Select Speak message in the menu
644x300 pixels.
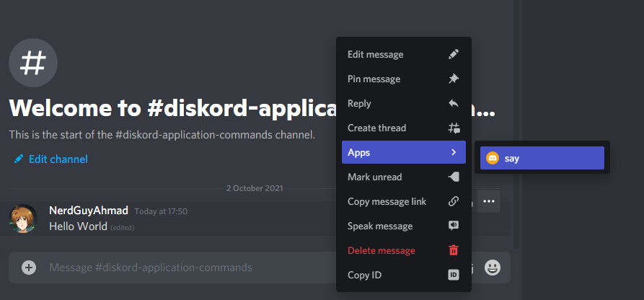[x=404, y=226]
